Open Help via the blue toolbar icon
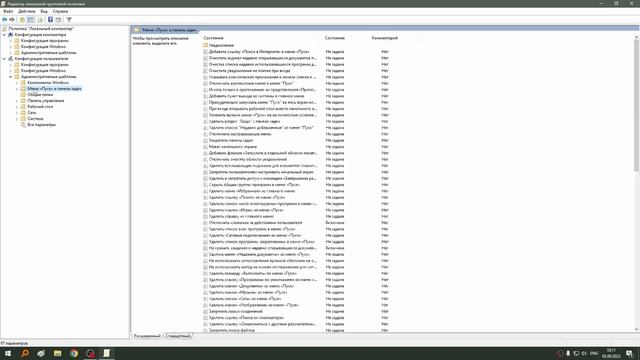 [x=50, y=20]
